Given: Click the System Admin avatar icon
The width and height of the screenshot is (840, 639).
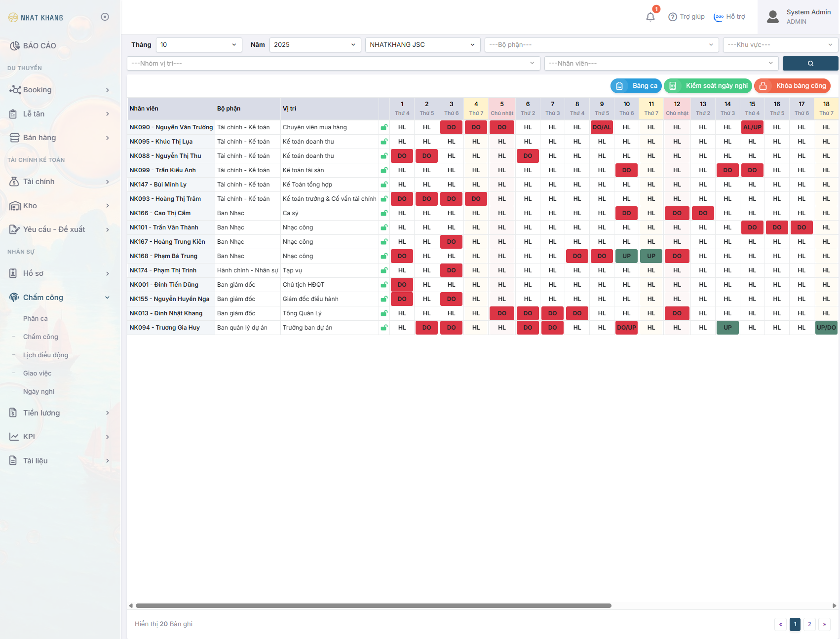Looking at the screenshot, I should click(x=773, y=17).
